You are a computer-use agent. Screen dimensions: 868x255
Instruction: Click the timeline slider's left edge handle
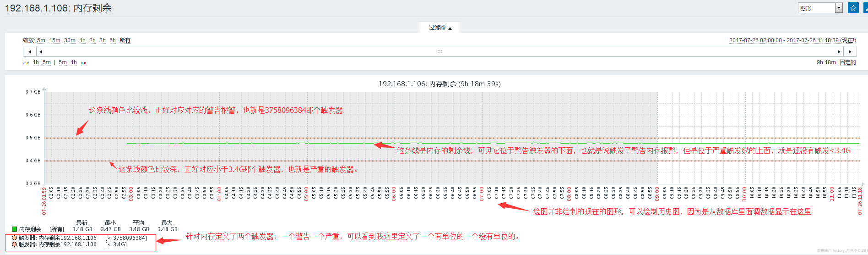click(x=41, y=51)
